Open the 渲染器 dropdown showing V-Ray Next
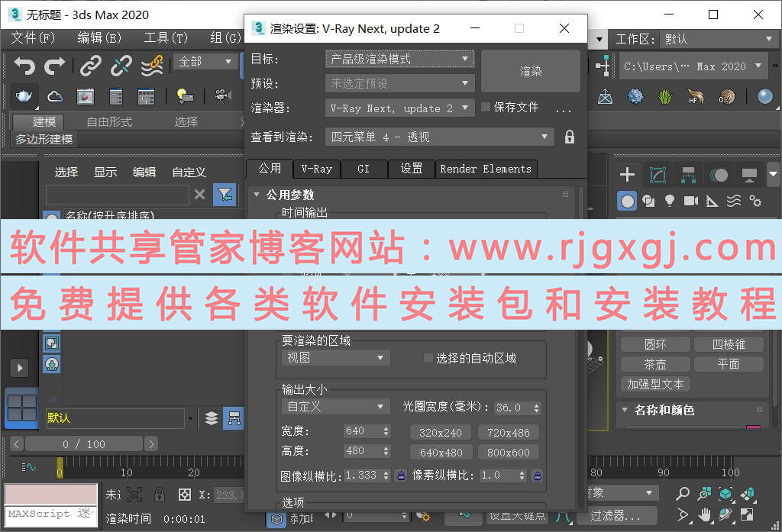Screen dimensions: 782x532 point(399,108)
